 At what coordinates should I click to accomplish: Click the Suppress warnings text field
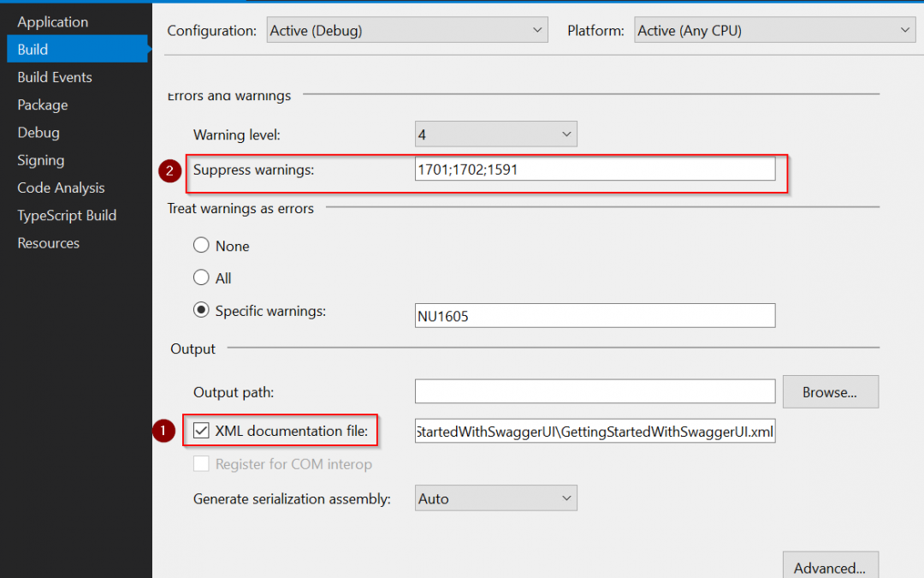(595, 170)
